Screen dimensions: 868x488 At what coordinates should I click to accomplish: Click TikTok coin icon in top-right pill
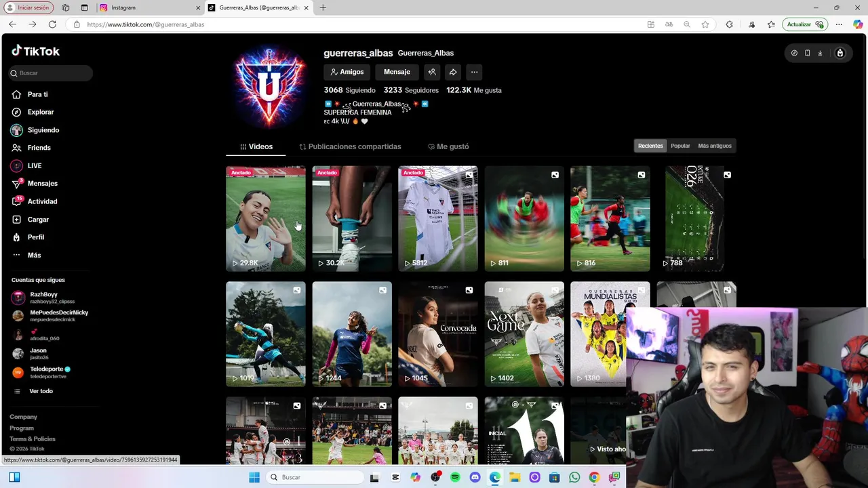pos(794,53)
